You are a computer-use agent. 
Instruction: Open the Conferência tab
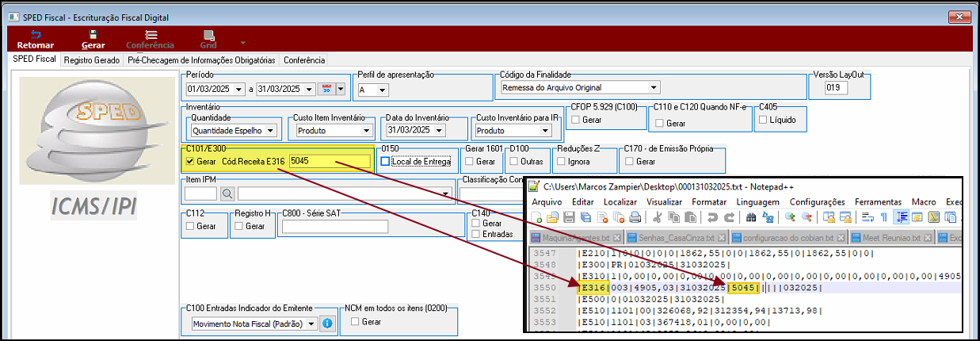[x=304, y=60]
